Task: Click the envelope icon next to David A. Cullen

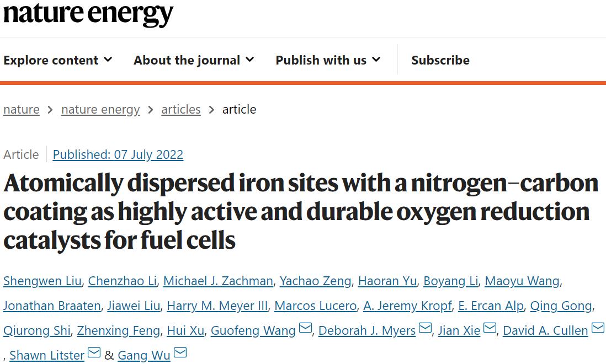Action: (598, 329)
